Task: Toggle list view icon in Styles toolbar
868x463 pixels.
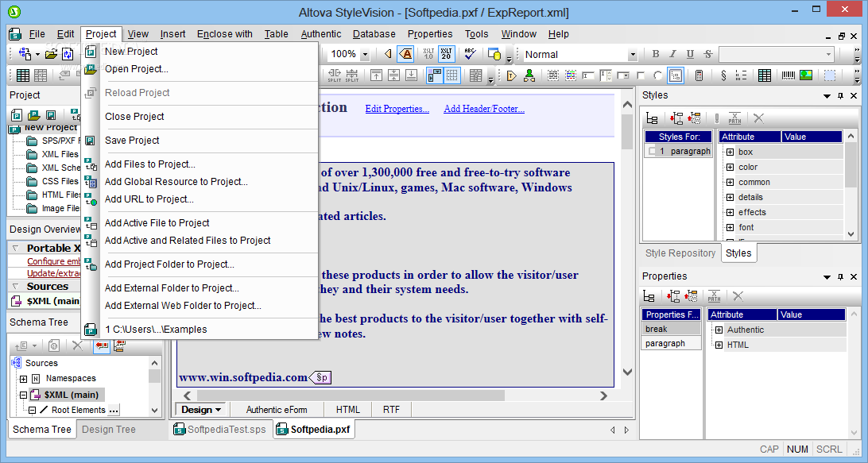Action: [x=652, y=118]
